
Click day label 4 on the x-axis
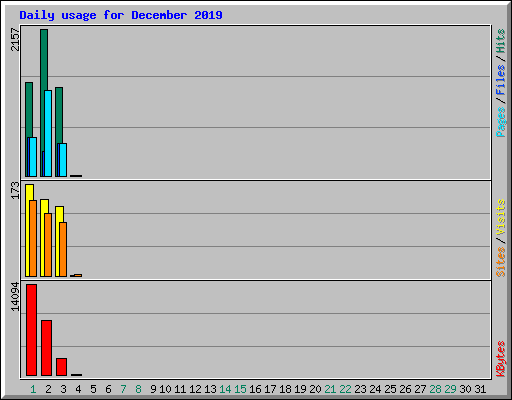(78, 389)
